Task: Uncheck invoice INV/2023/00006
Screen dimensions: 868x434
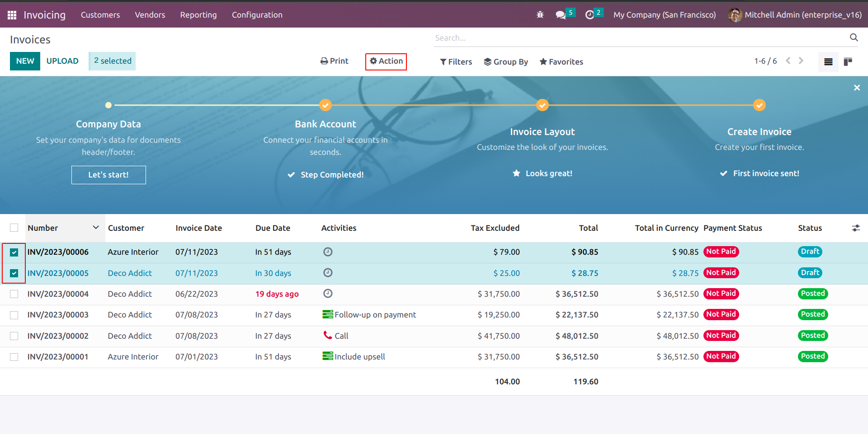Action: coord(14,252)
